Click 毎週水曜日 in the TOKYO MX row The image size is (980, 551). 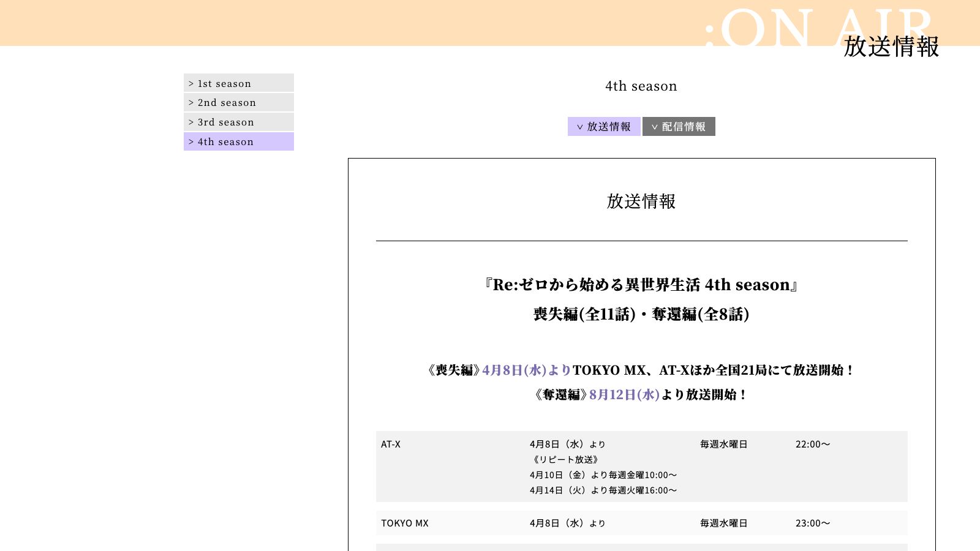click(724, 523)
